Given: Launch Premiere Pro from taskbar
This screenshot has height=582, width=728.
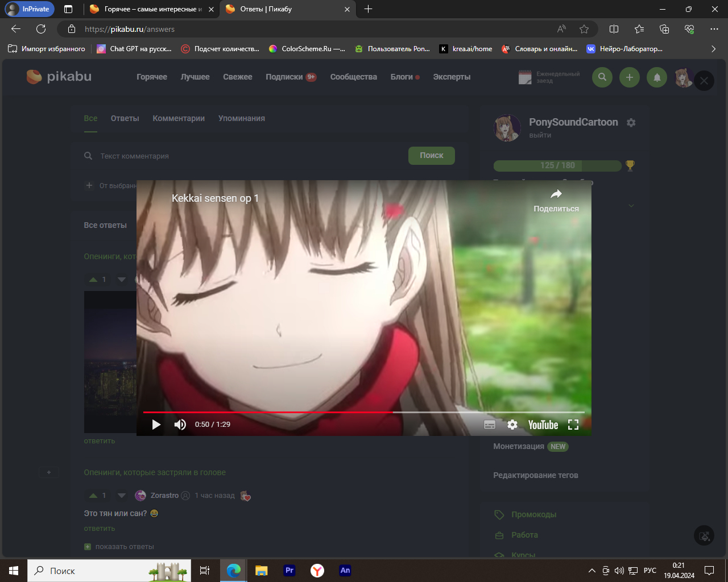Looking at the screenshot, I should 289,571.
